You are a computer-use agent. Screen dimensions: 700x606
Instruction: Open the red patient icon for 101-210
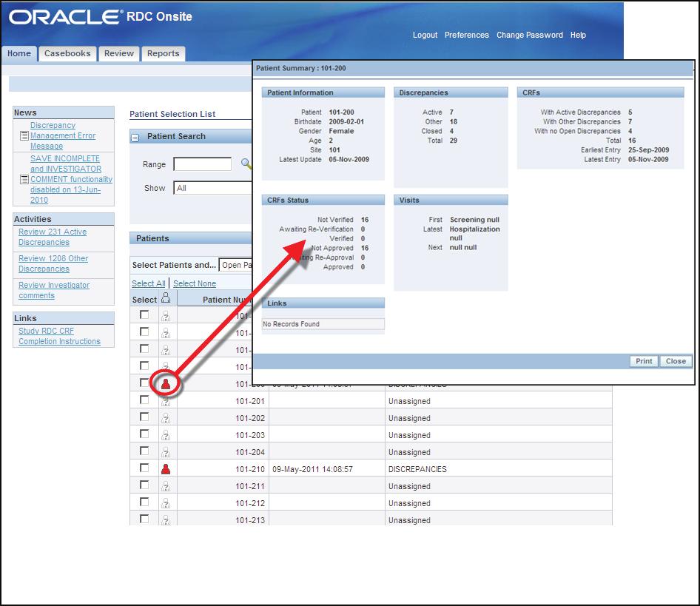[x=166, y=469]
